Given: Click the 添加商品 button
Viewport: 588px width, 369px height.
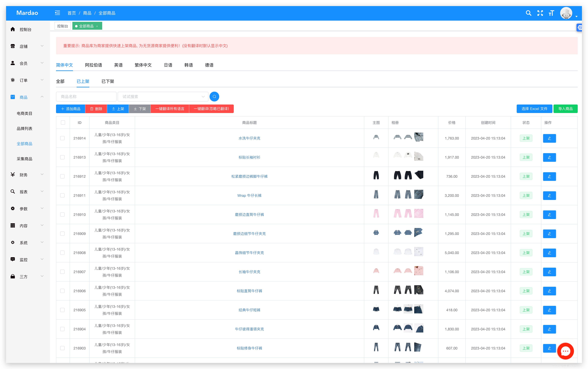Looking at the screenshot, I should click(x=71, y=109).
